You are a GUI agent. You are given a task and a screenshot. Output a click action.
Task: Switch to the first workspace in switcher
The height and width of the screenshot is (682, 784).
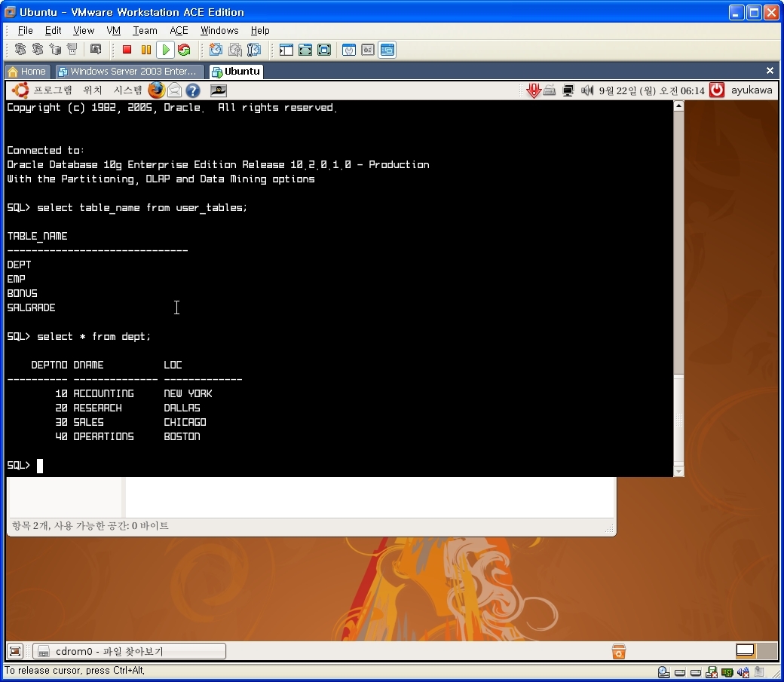point(745,650)
